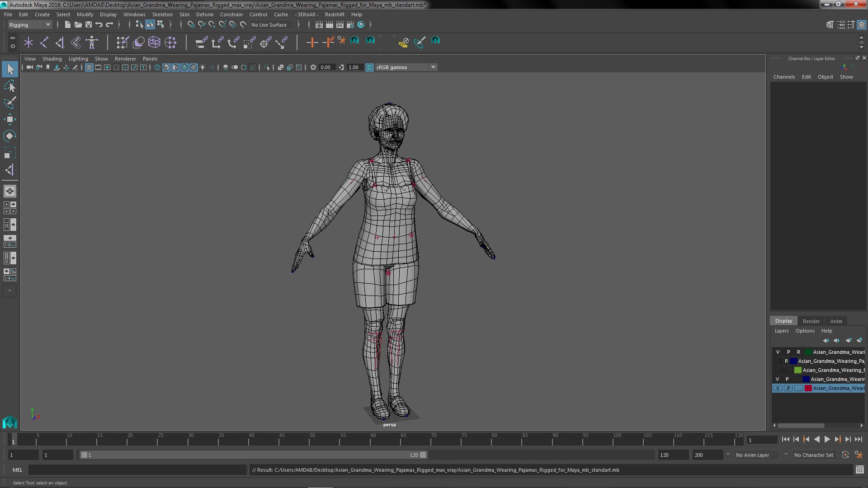Open Render Settings from the status line
868x488 pixels.
pos(350,25)
